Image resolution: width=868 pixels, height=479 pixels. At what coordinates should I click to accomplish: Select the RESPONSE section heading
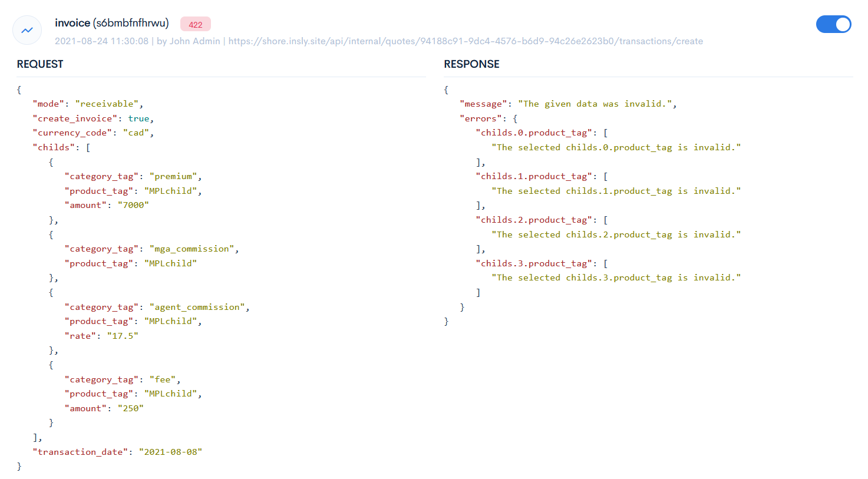471,64
